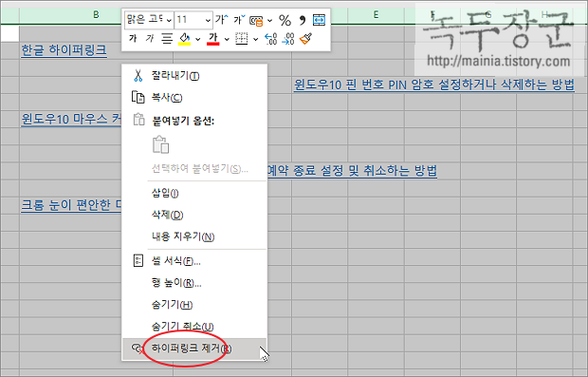
Task: Apply accounting number format from mini toolbar
Action: click(256, 21)
